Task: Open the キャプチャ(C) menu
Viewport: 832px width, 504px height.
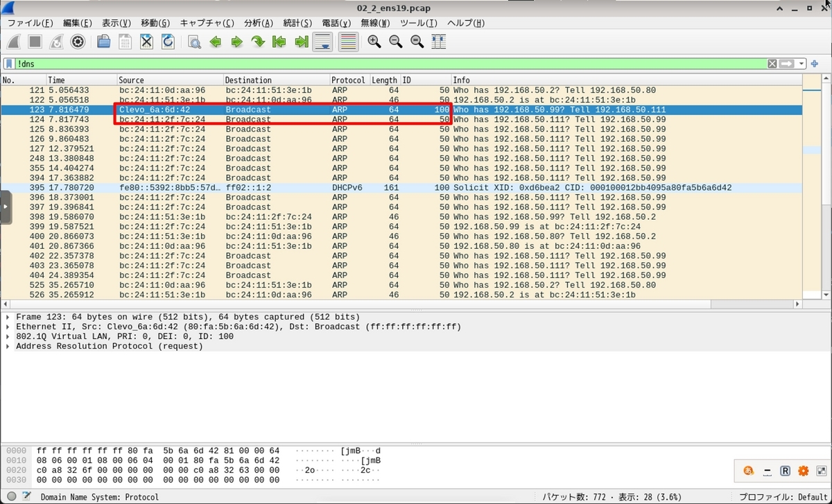Action: [x=207, y=23]
